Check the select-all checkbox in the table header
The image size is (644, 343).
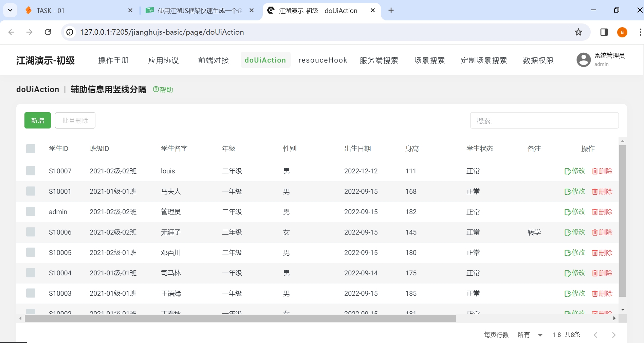point(31,149)
